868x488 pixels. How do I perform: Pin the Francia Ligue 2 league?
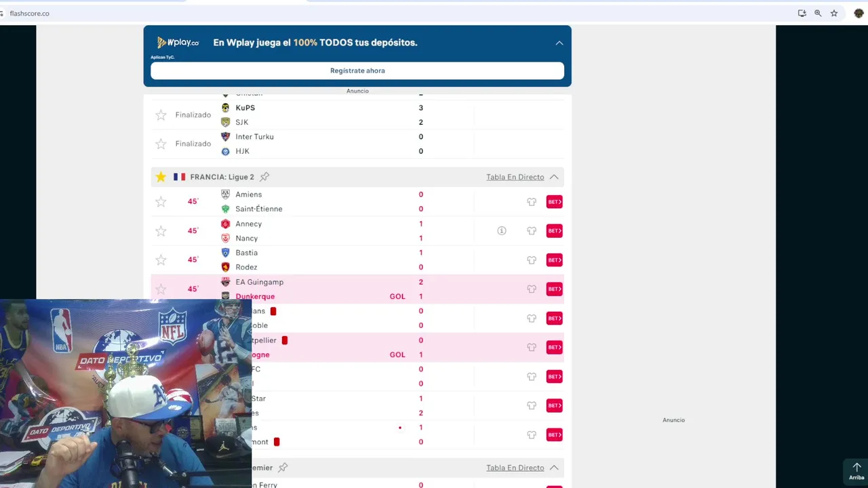264,177
